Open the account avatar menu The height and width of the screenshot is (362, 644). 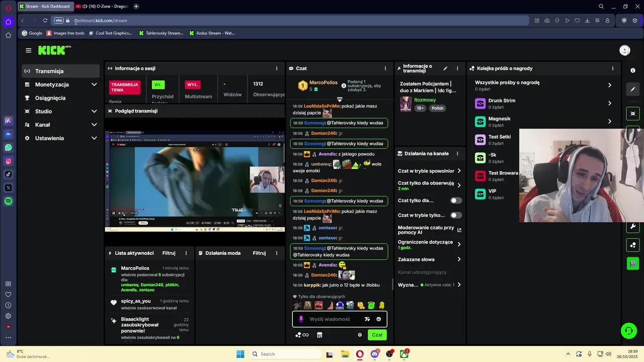[x=625, y=50]
